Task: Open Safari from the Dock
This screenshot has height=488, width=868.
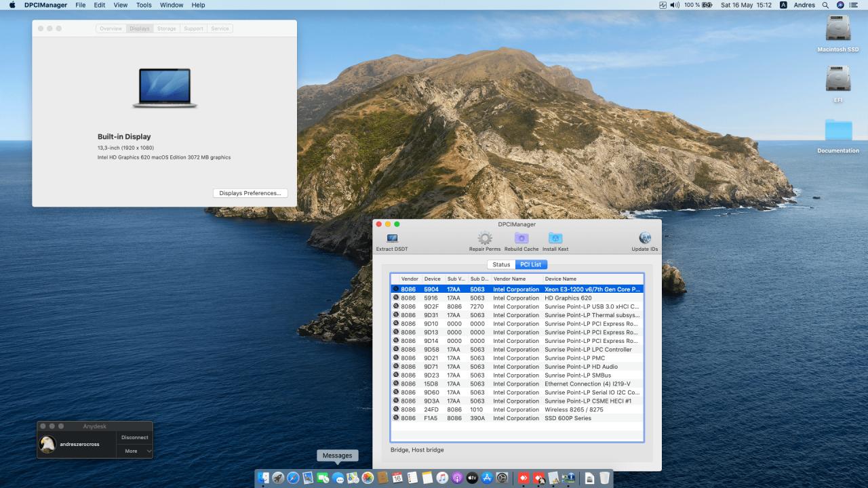Action: [x=293, y=478]
